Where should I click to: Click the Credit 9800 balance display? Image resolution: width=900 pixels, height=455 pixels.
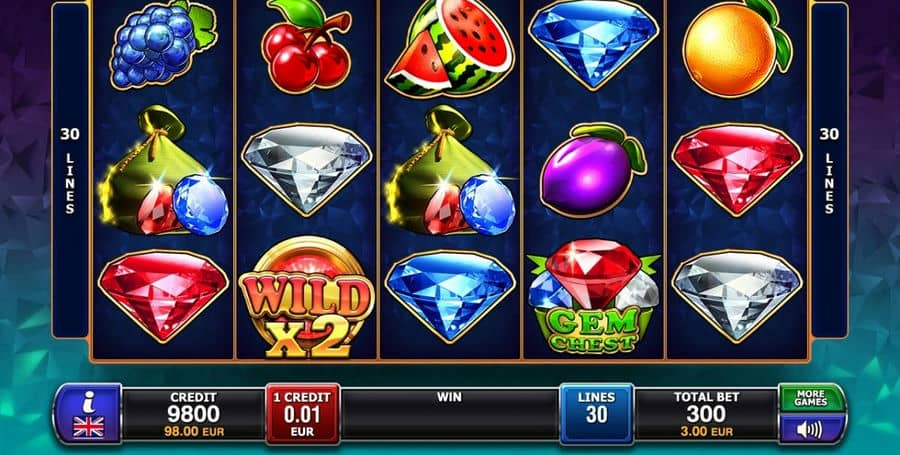click(193, 414)
